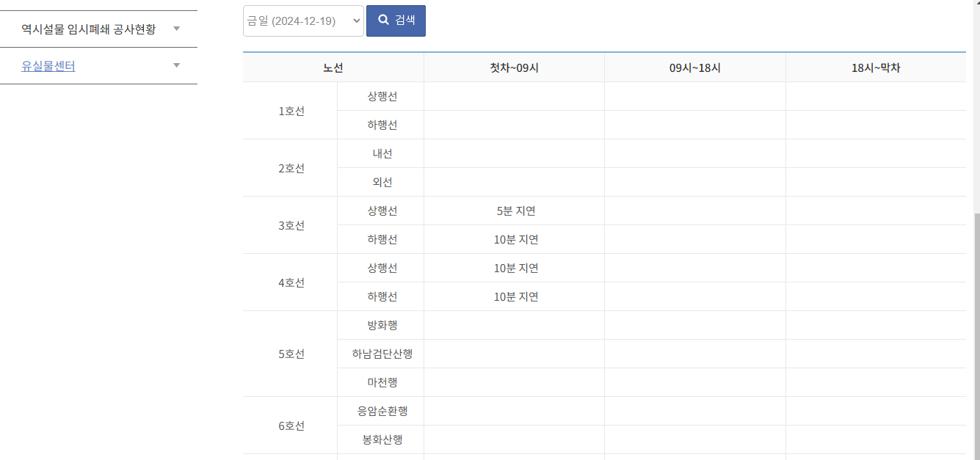The height and width of the screenshot is (460, 980).
Task: Click the 방화행 direction cell
Action: [x=382, y=325]
